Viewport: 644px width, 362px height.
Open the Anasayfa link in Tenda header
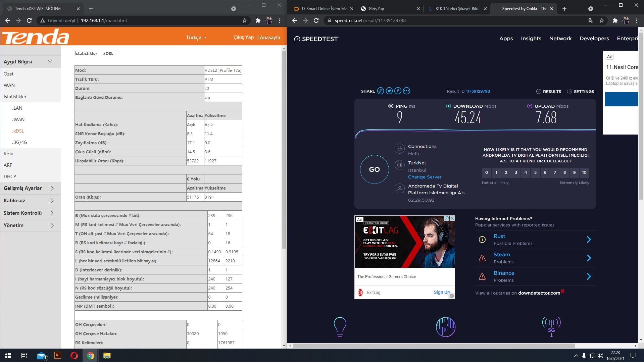tap(270, 37)
